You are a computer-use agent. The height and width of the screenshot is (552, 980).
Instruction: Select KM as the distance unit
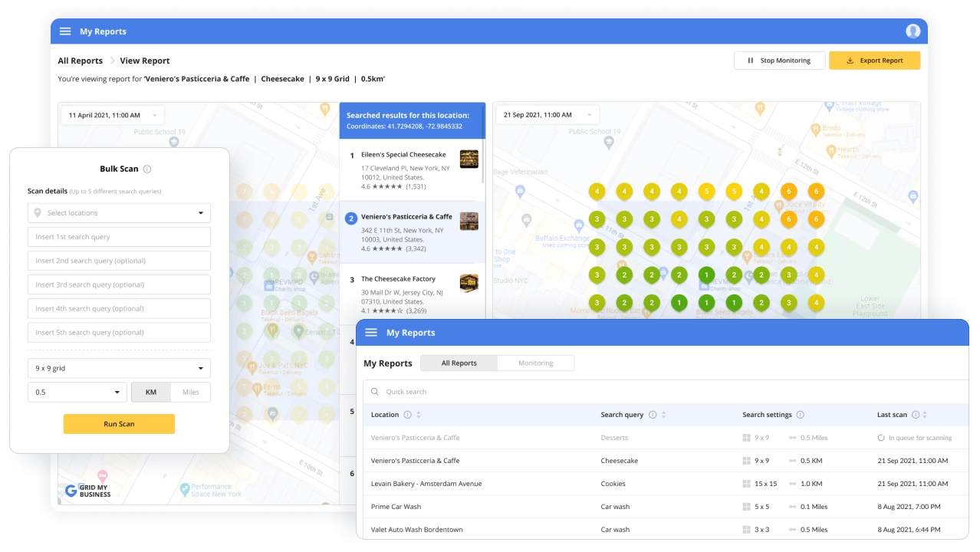point(150,392)
